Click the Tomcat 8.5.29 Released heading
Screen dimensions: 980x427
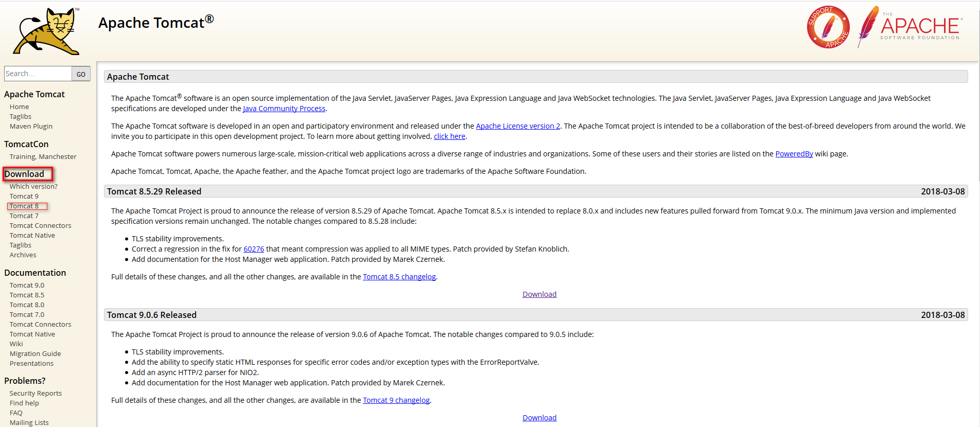154,191
